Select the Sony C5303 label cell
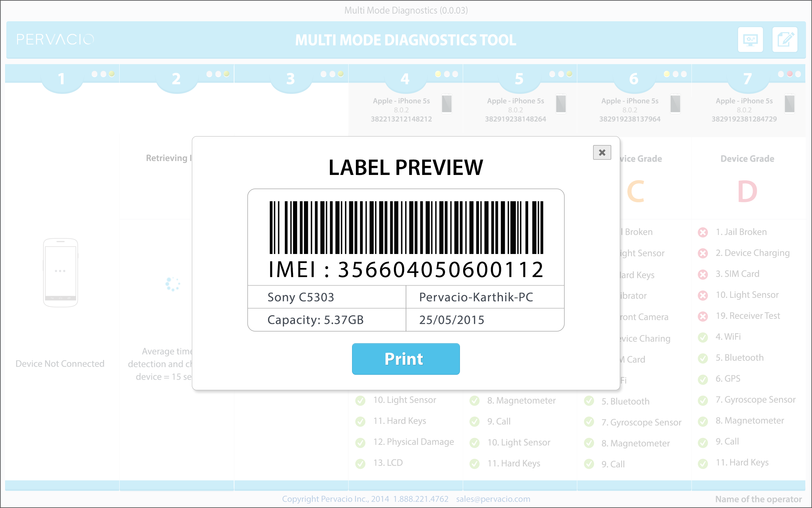 click(x=327, y=297)
